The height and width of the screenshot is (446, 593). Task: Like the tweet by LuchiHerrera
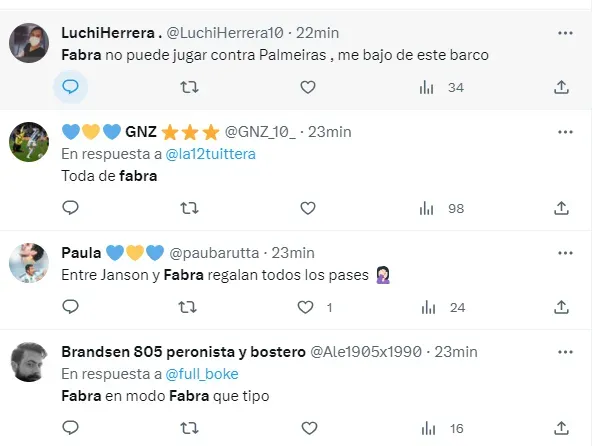(x=308, y=87)
